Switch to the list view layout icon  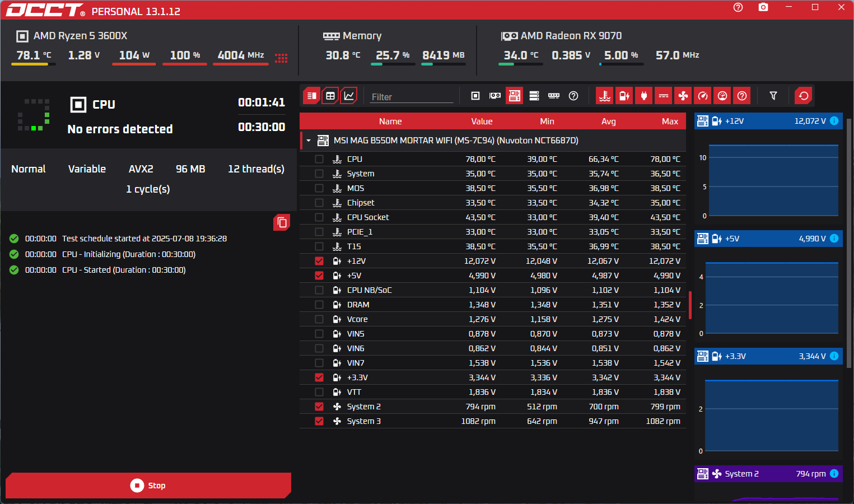pos(312,96)
